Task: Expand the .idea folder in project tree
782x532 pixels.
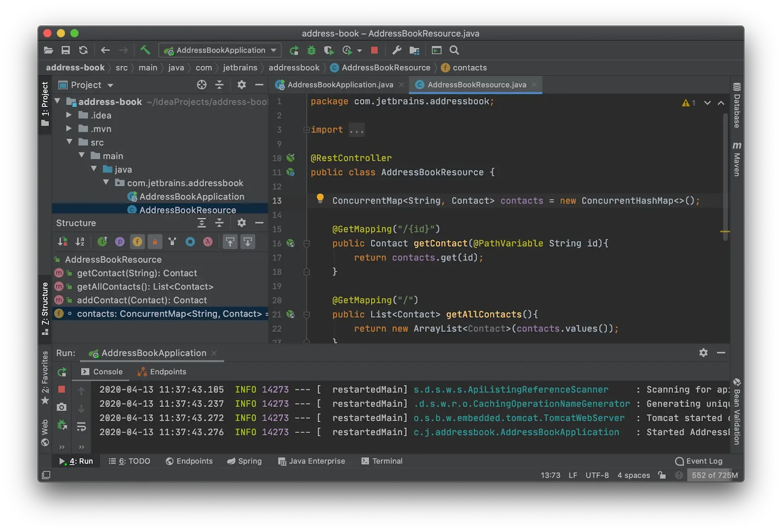Action: click(69, 115)
